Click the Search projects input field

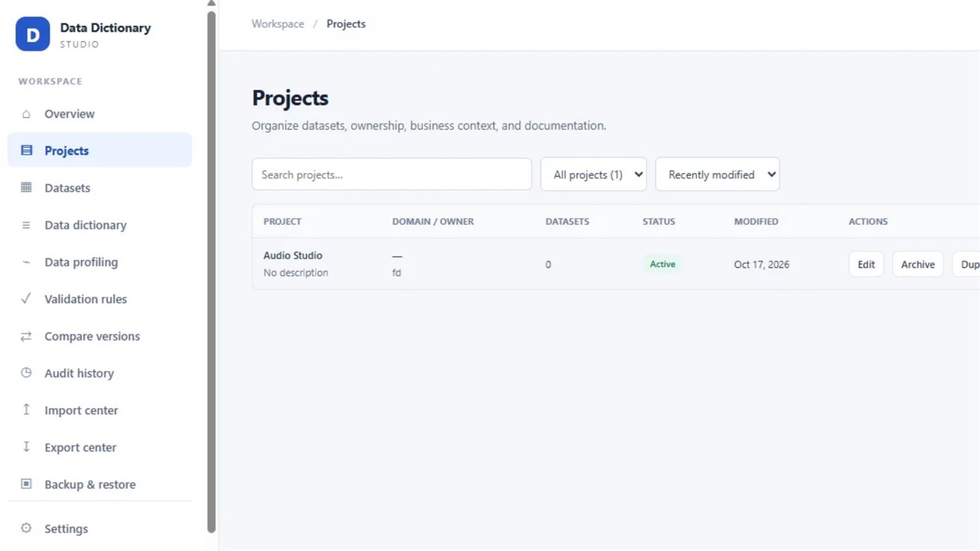392,174
